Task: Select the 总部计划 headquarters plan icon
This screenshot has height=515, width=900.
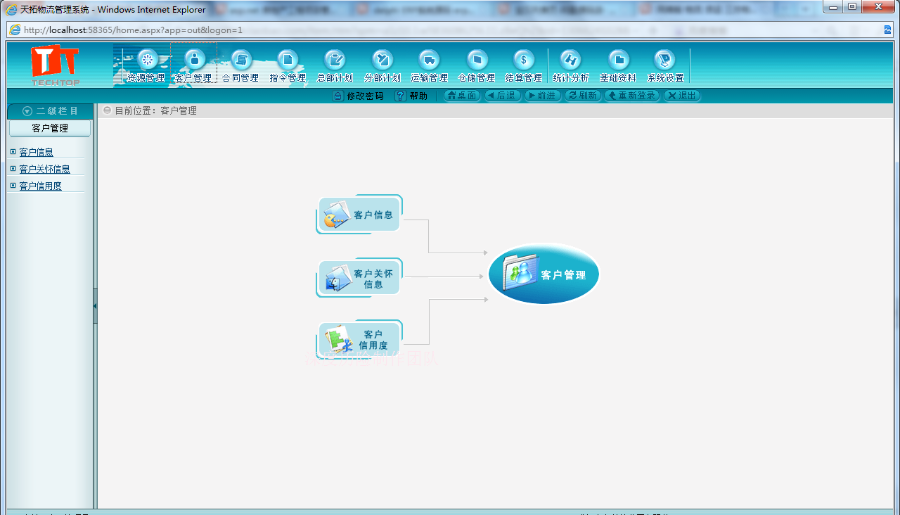Action: click(335, 60)
